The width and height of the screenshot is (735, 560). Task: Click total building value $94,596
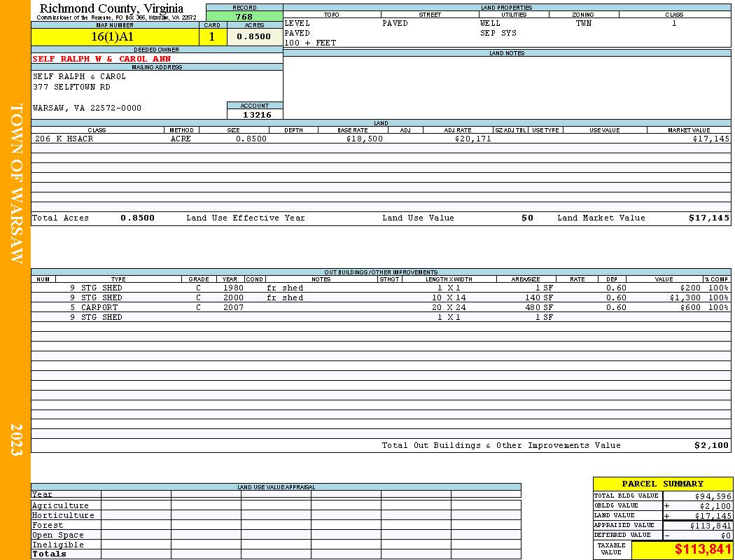coord(713,496)
